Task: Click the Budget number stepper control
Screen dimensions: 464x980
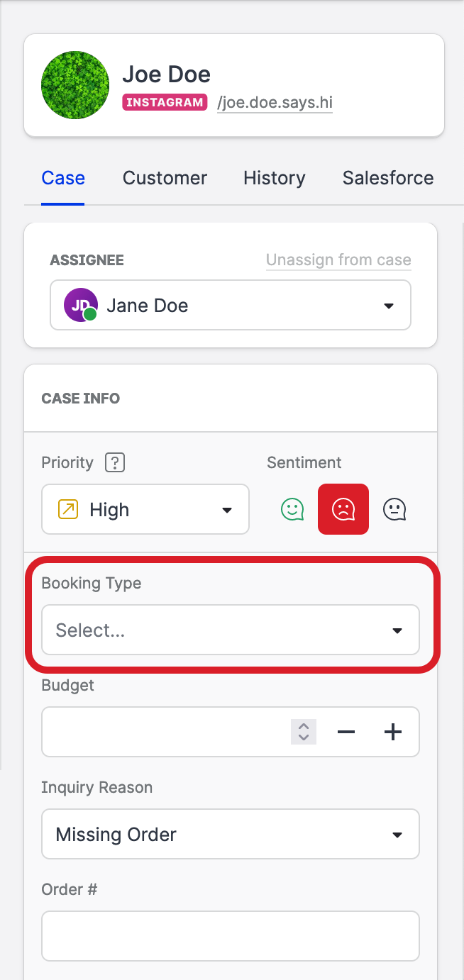Action: (303, 732)
